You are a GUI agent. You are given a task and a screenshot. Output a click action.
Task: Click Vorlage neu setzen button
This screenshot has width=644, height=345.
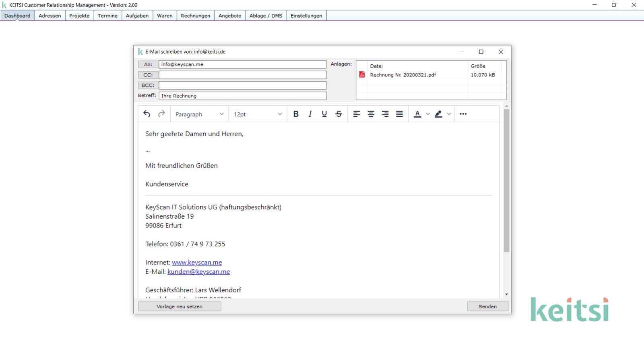tap(180, 306)
